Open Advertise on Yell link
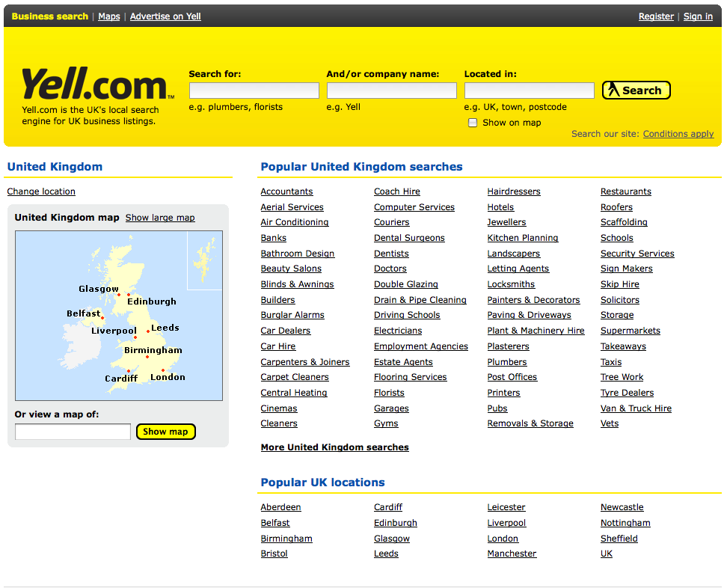The width and height of the screenshot is (724, 588). coord(165,16)
